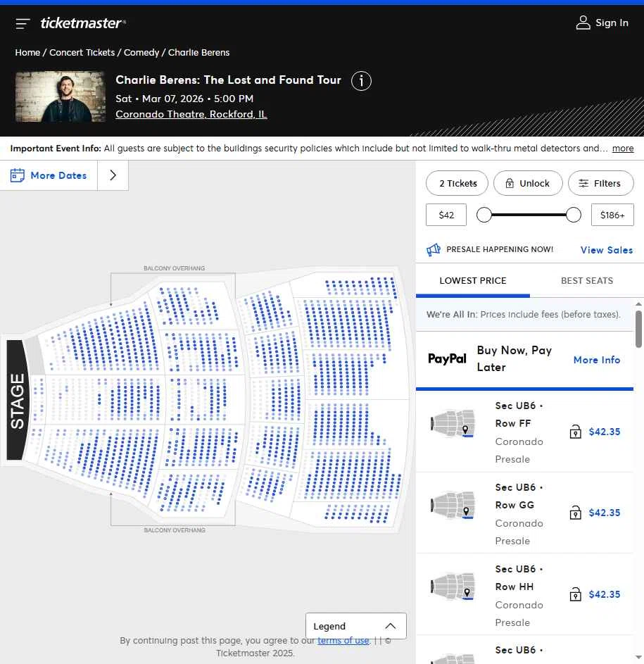The height and width of the screenshot is (664, 644).
Task: Click seat map thumbnail for Row GG
Action: 453,506
